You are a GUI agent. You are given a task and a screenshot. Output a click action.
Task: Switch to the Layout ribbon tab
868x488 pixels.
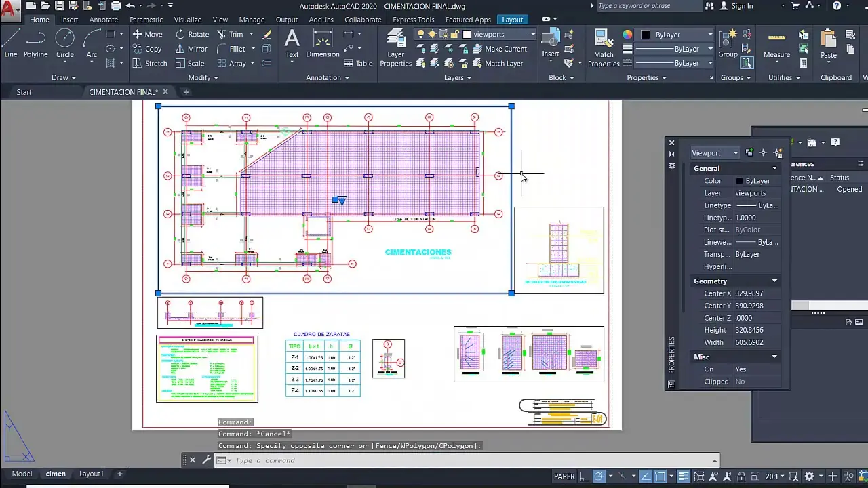512,19
